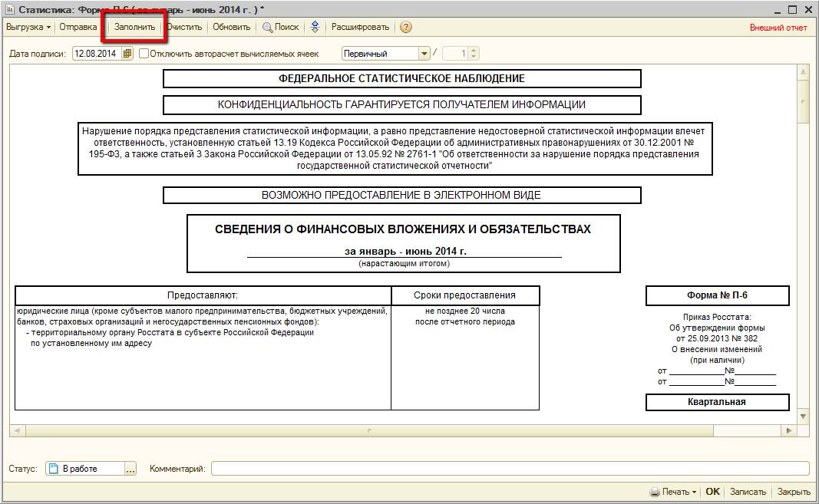The height and width of the screenshot is (504, 819).
Task: Increase the correction number stepper
Action: tap(474, 51)
